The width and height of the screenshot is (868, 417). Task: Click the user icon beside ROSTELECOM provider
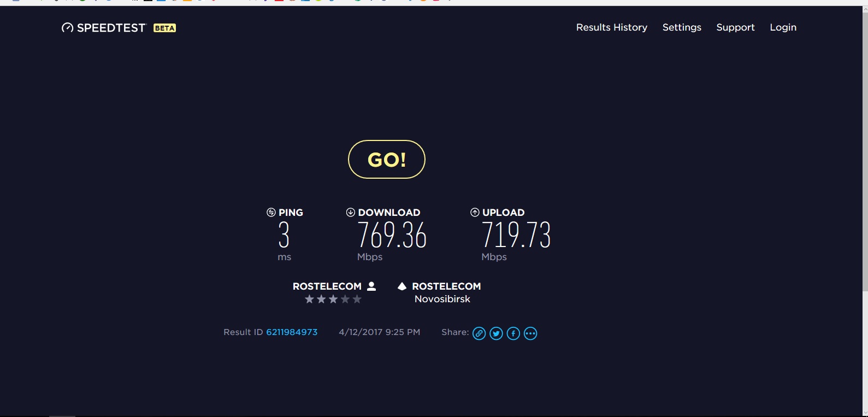tap(371, 286)
